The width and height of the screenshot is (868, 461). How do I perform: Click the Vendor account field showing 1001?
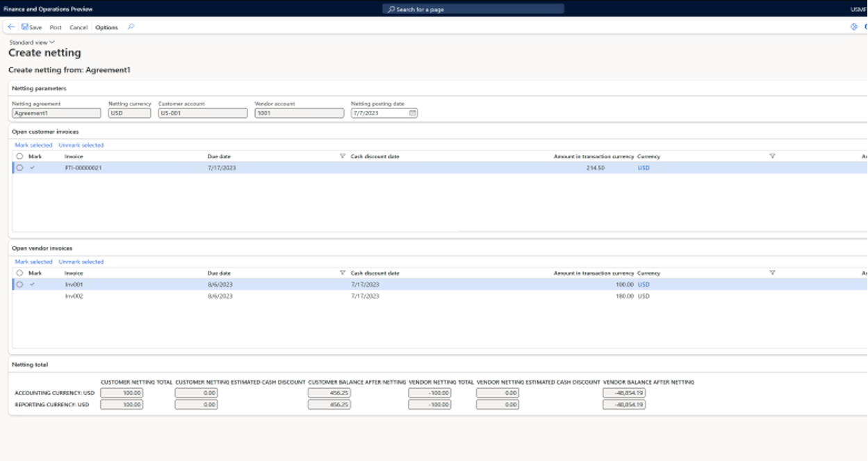pyautogui.click(x=300, y=113)
